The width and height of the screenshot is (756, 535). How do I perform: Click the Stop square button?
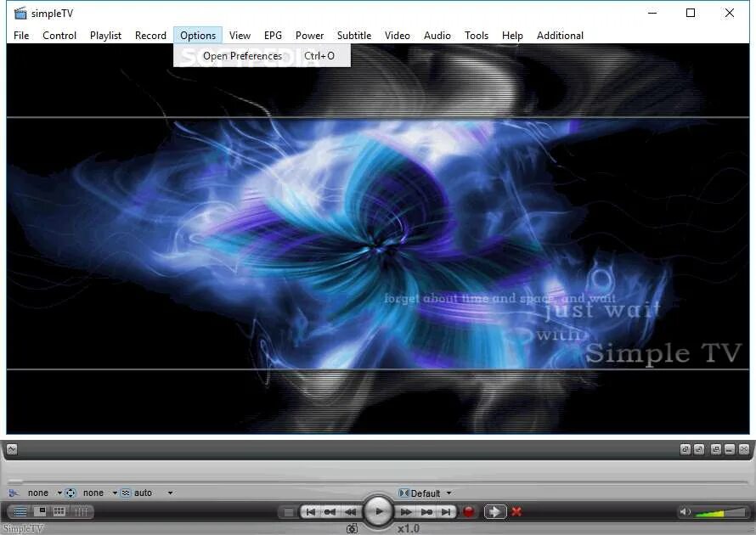[x=288, y=512]
